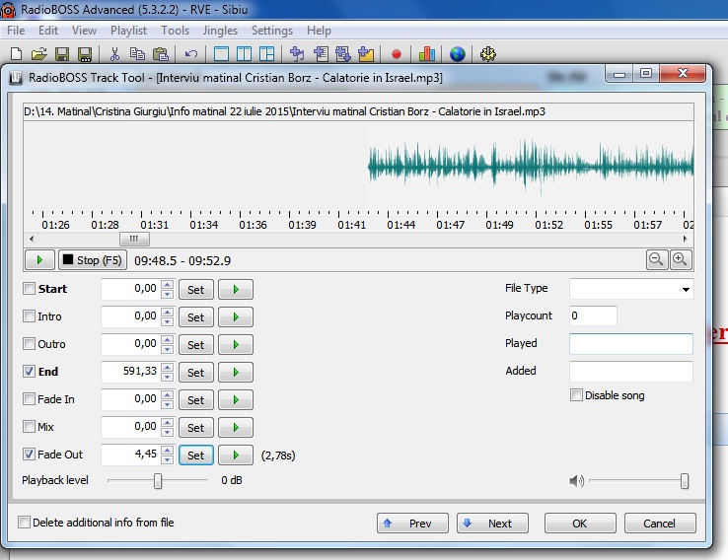Enable the Start checkbox
728x560 pixels.
click(x=29, y=289)
